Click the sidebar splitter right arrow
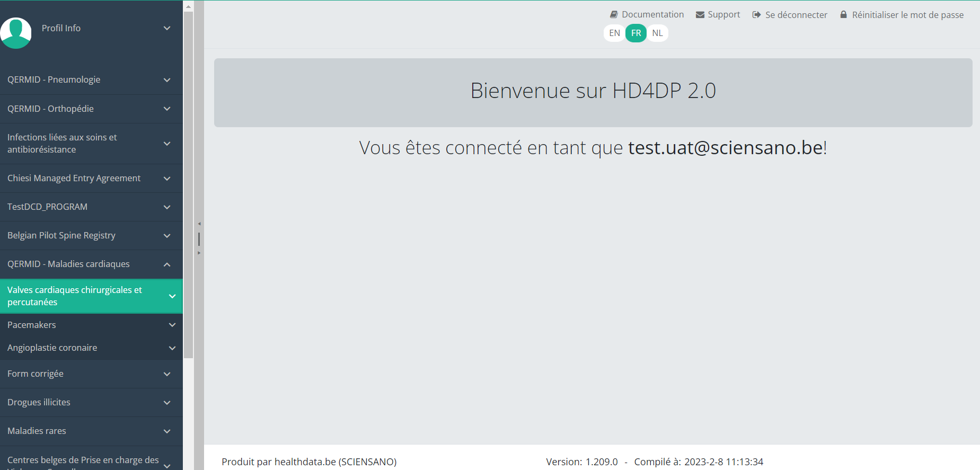 point(199,253)
